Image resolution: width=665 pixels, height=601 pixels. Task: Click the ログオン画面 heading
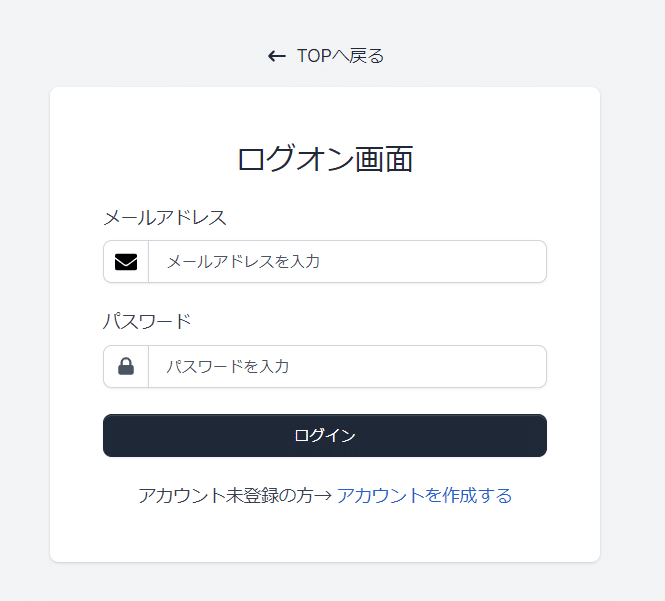(x=325, y=159)
